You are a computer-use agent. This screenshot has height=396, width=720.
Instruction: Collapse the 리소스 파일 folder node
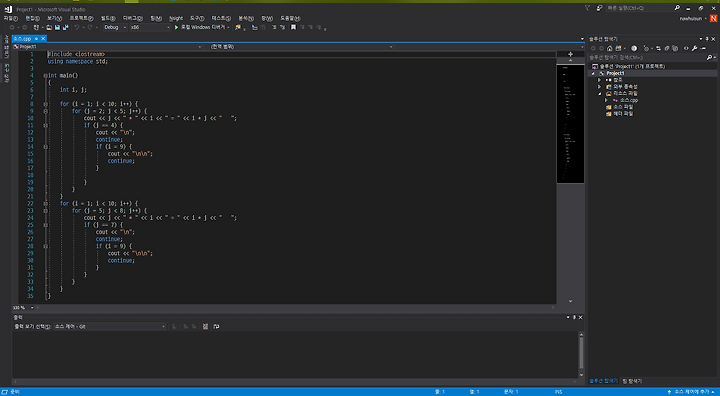tap(599, 94)
